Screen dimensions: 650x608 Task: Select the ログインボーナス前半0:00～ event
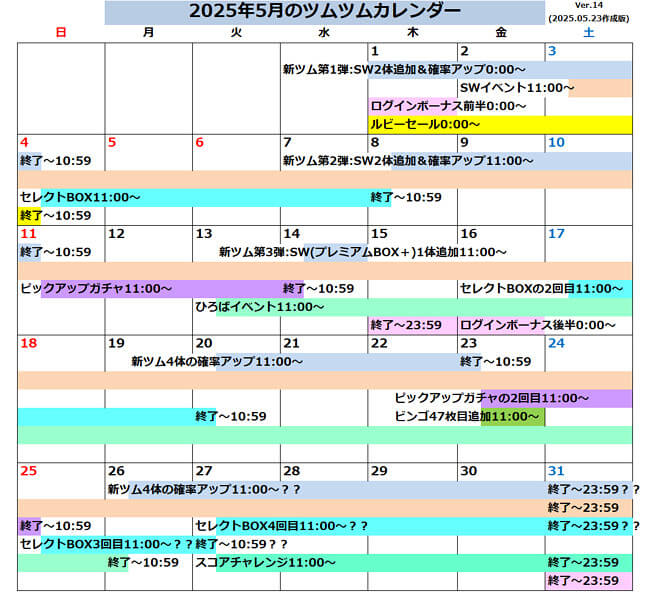click(x=448, y=106)
